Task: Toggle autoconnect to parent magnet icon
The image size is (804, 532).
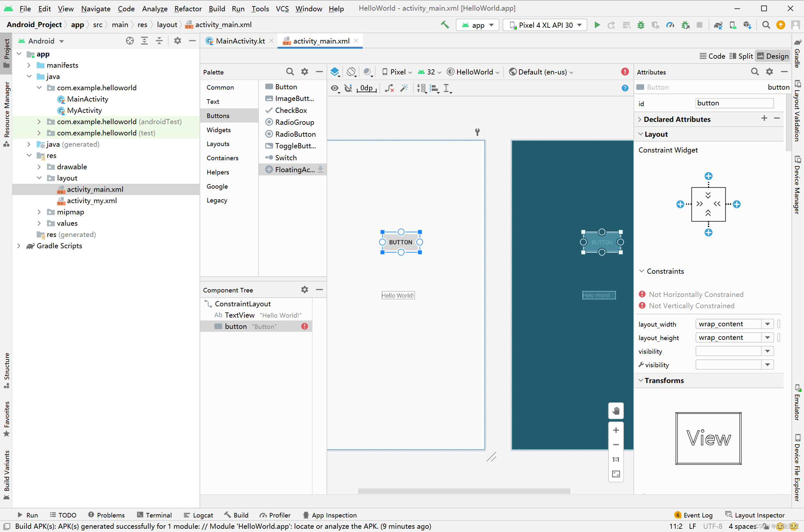Action: point(348,88)
